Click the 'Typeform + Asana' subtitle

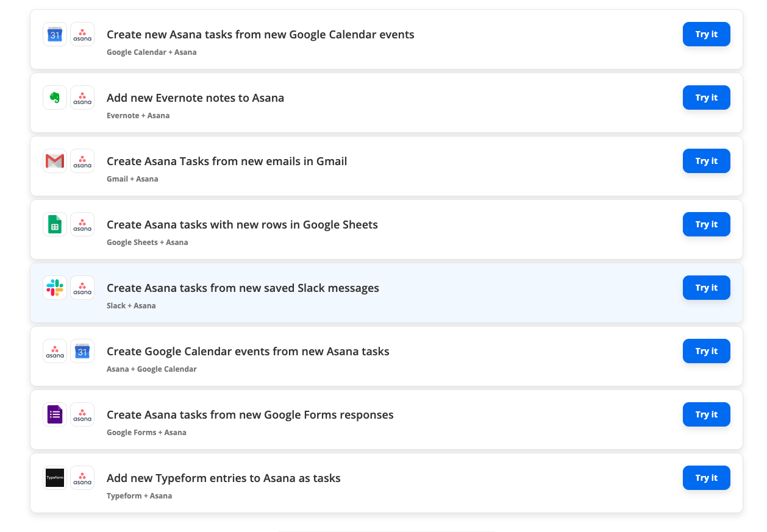[140, 496]
